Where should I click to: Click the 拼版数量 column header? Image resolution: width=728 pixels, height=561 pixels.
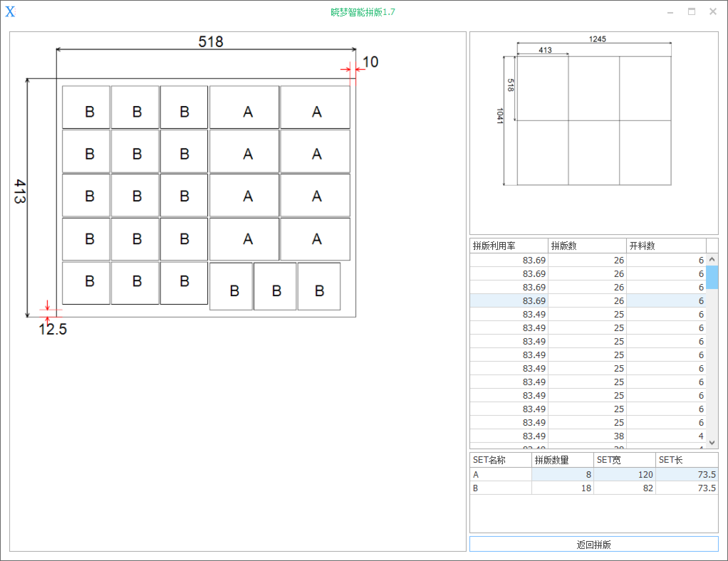[562, 460]
